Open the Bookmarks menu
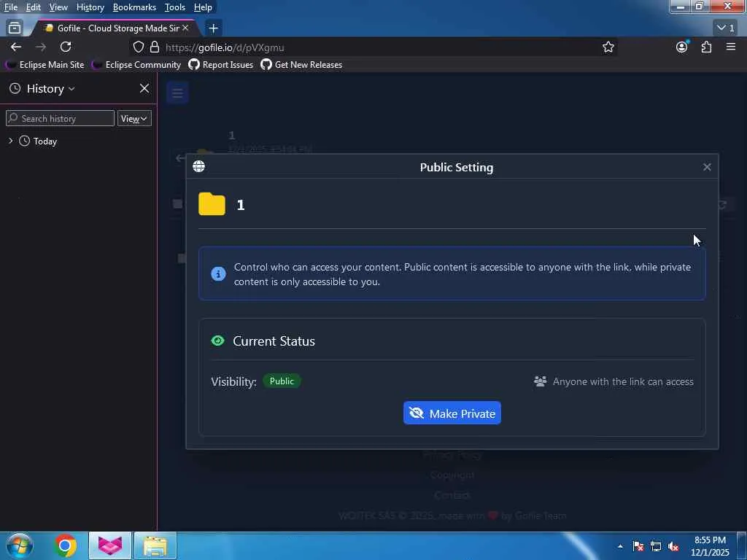This screenshot has height=560, width=747. 134,7
